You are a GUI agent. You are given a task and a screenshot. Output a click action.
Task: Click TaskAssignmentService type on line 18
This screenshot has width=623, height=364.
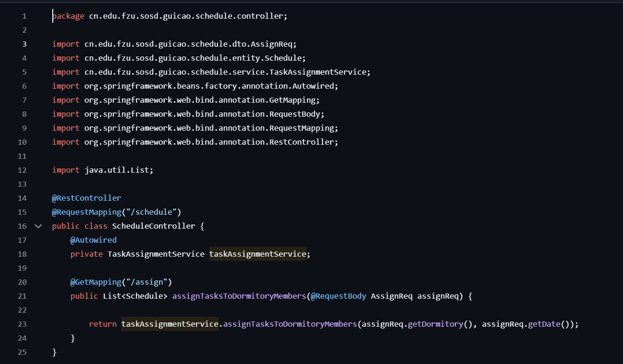coord(156,254)
